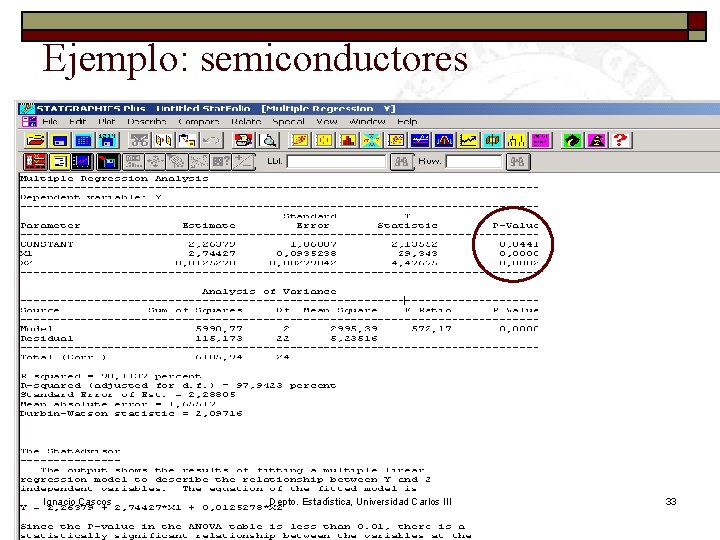Open the Special menu

click(x=288, y=121)
